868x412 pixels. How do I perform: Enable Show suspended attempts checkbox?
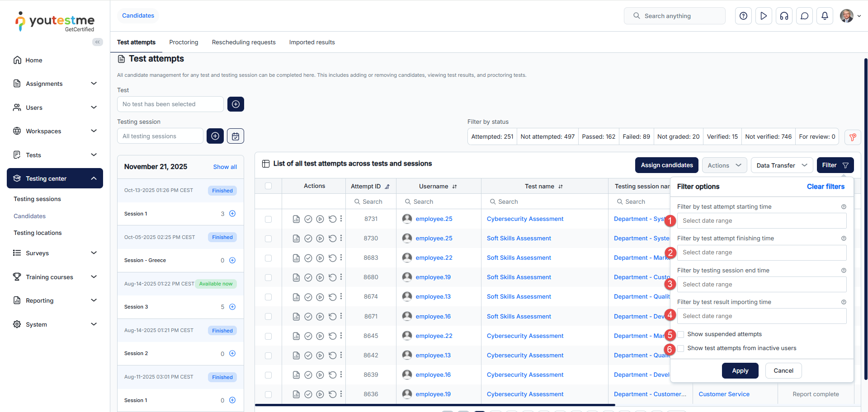click(x=681, y=334)
